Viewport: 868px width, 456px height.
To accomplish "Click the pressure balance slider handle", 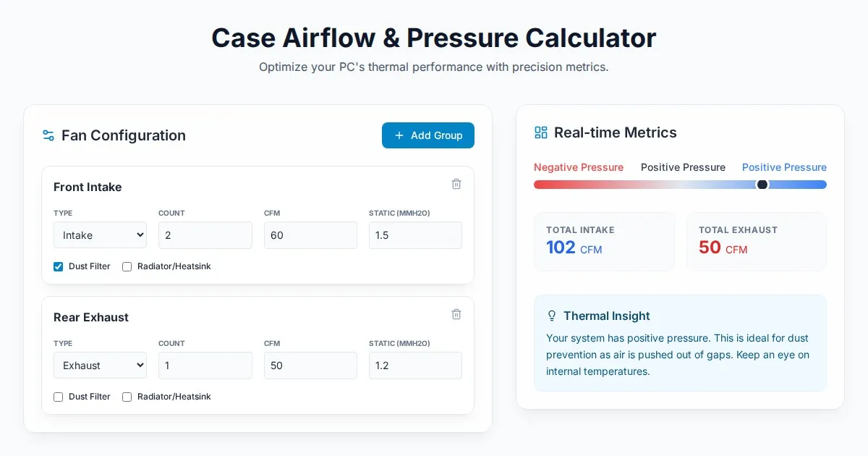I will pos(762,185).
